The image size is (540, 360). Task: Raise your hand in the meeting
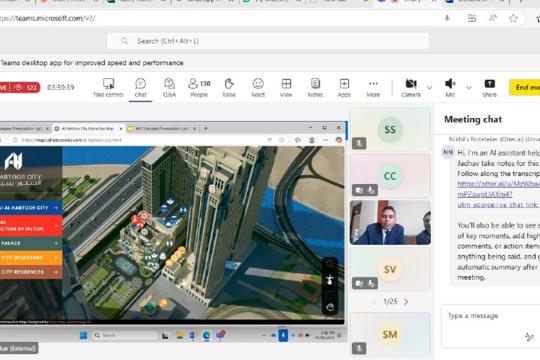pos(229,88)
